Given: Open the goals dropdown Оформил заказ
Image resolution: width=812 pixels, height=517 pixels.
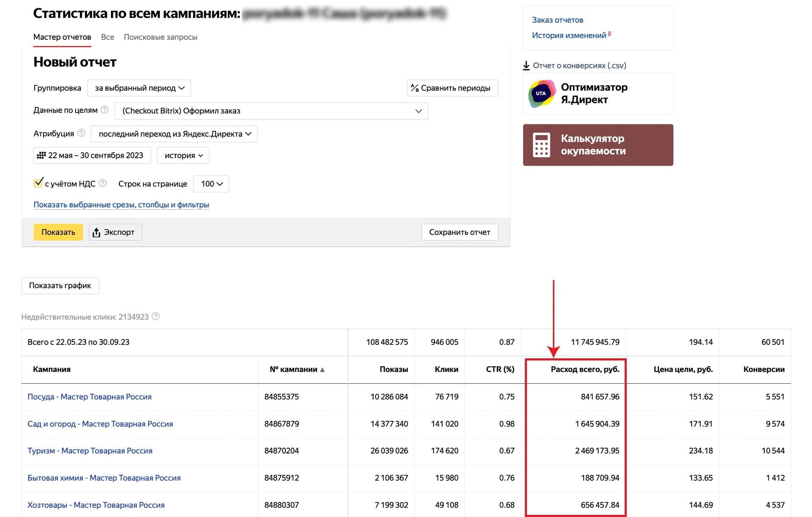Looking at the screenshot, I should tap(271, 111).
